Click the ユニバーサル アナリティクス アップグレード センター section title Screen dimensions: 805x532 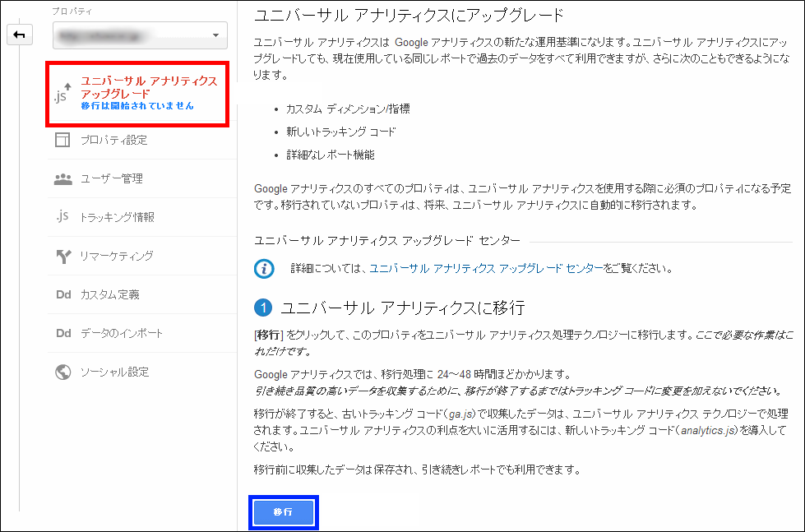[x=387, y=240]
